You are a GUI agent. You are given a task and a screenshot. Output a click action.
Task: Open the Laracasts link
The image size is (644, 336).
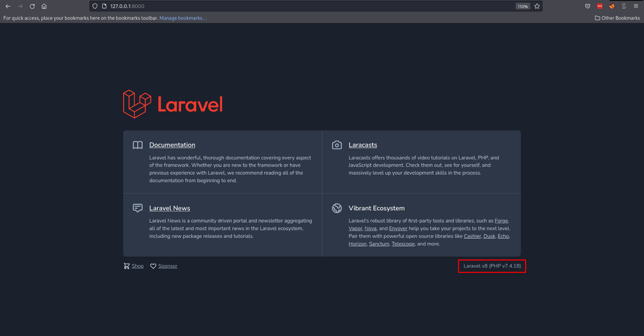click(363, 145)
